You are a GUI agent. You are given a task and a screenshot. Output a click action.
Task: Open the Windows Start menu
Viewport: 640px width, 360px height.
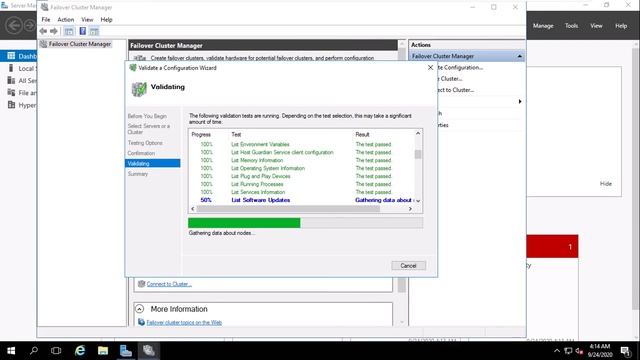11,351
